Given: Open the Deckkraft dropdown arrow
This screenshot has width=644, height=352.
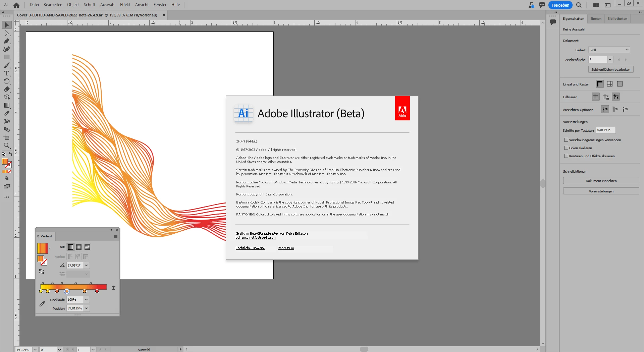Looking at the screenshot, I should [87, 300].
